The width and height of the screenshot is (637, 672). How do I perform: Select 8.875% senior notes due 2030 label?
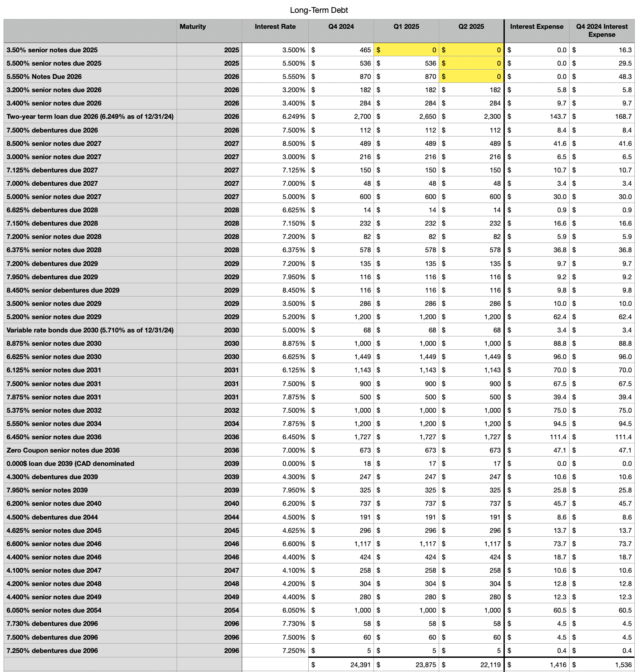[54, 344]
